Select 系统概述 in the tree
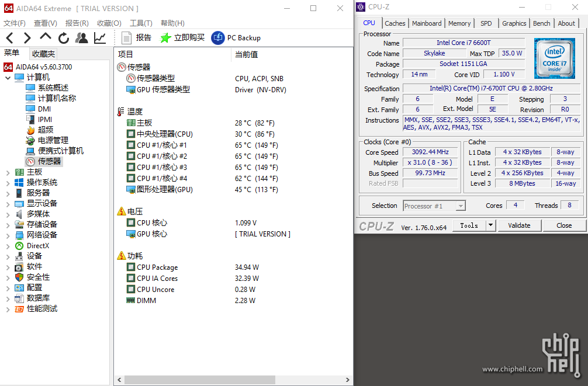The image size is (588, 386). pos(47,88)
